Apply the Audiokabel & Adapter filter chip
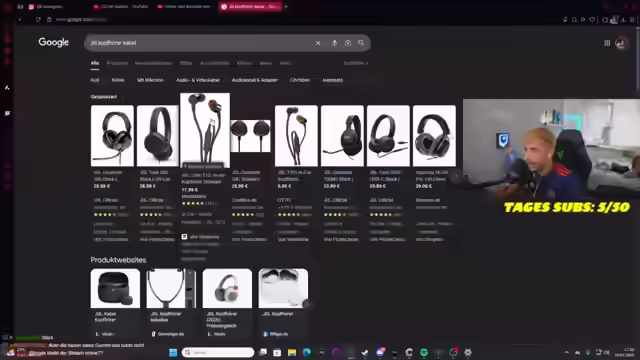Screen dimensions: 640x360 point(255,80)
